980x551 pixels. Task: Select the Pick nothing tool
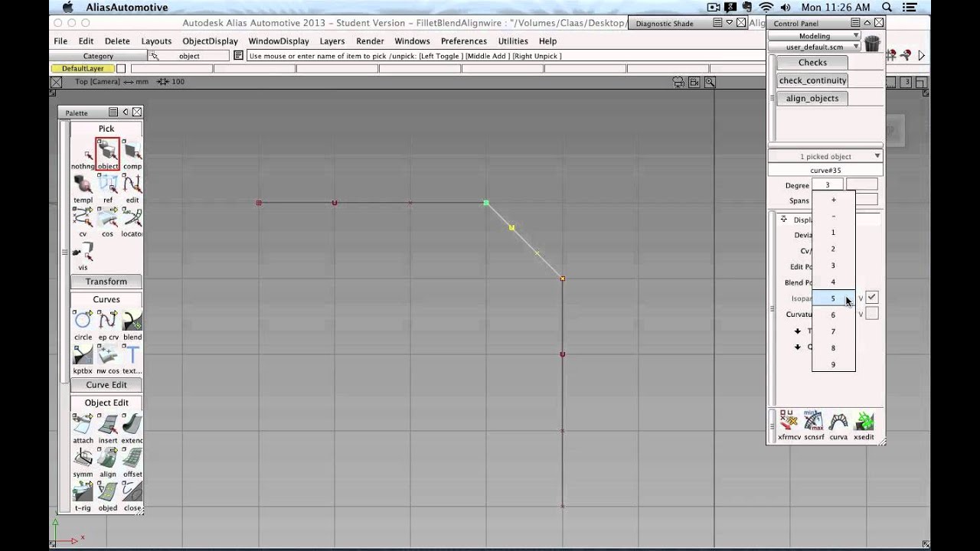83,154
